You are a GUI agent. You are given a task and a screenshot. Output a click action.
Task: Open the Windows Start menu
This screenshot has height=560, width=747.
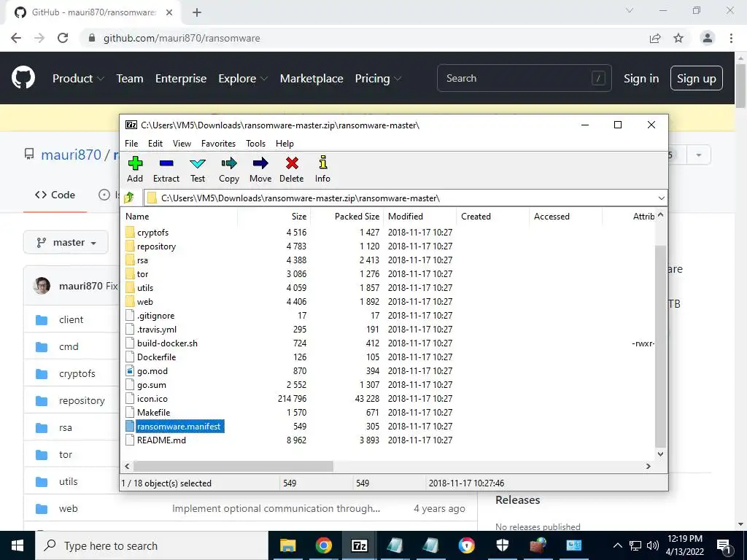[18, 545]
